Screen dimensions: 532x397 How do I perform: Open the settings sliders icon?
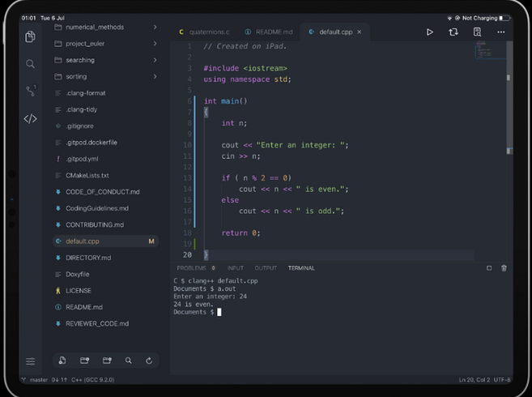click(x=30, y=361)
